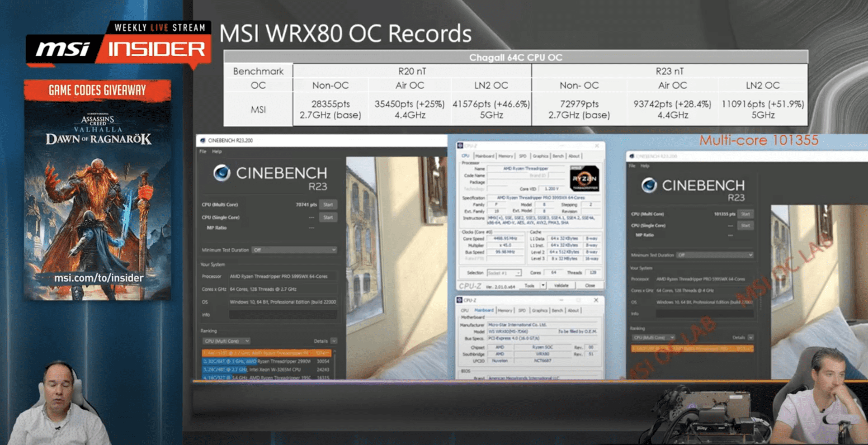
Task: Select Graphics tab in lower CPU-Z window
Action: tap(540, 311)
